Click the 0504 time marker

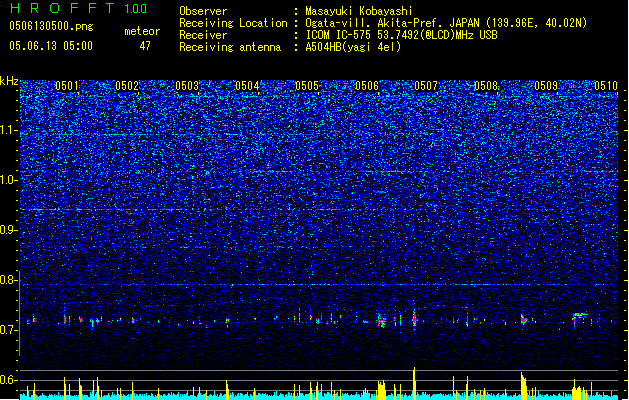[x=247, y=86]
